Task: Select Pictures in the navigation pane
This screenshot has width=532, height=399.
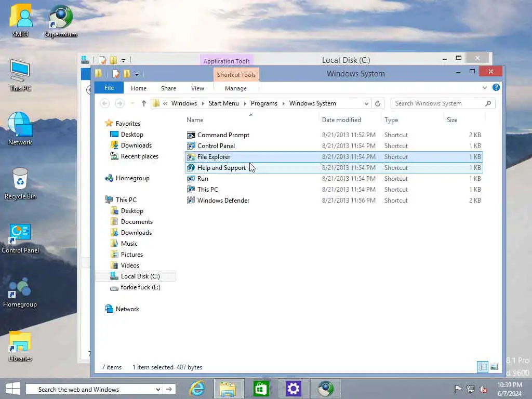Action: (127, 255)
